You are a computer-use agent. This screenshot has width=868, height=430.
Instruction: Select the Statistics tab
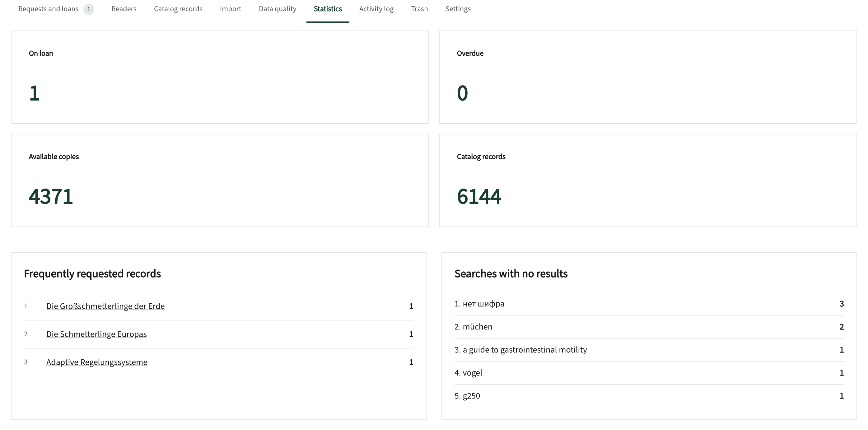pos(328,9)
